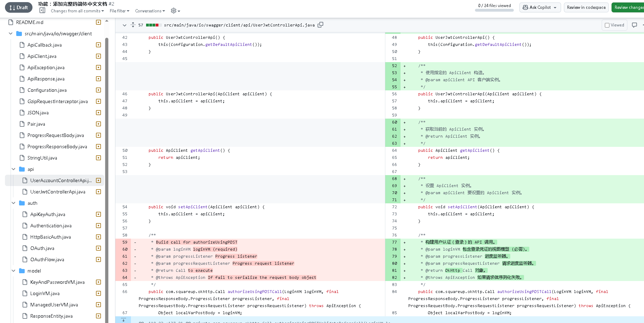Click change marker beside ApiCallback.java
This screenshot has height=323, width=644.
tap(98, 45)
